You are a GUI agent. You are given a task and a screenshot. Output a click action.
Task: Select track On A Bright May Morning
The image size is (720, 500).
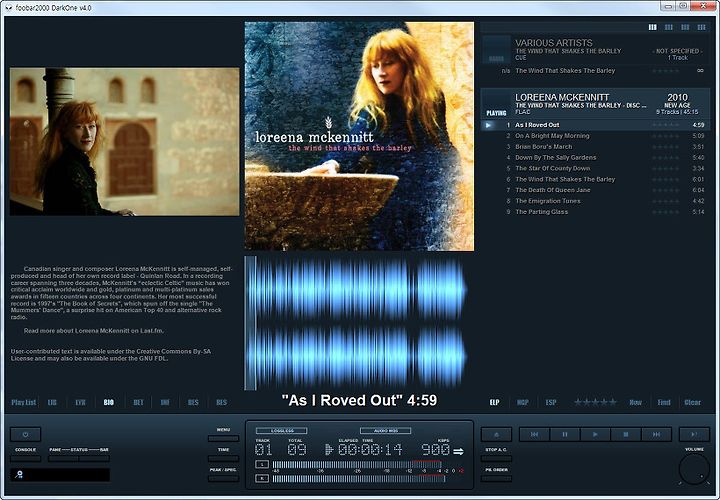click(x=595, y=136)
